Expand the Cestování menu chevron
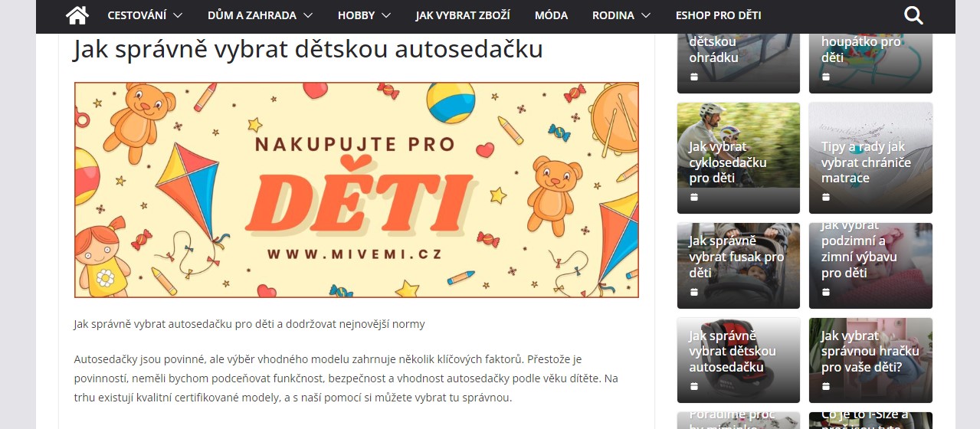Viewport: 980px width, 429px height. [x=178, y=15]
